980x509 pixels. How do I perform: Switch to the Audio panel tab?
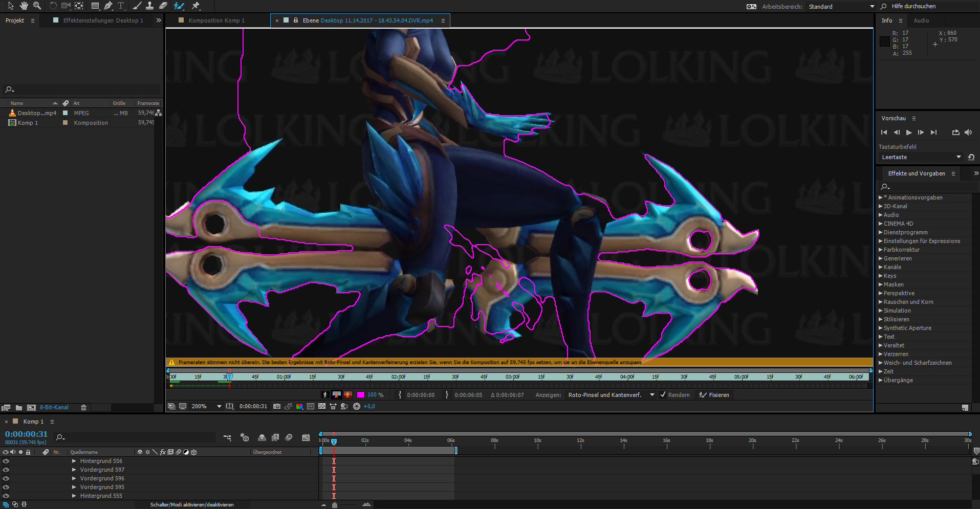pyautogui.click(x=921, y=20)
